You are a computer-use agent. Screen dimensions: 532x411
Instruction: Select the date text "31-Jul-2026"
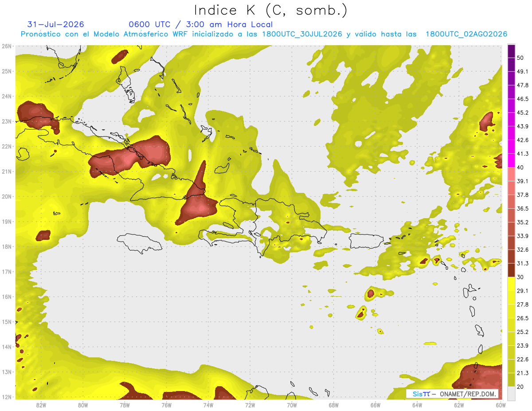(56, 24)
